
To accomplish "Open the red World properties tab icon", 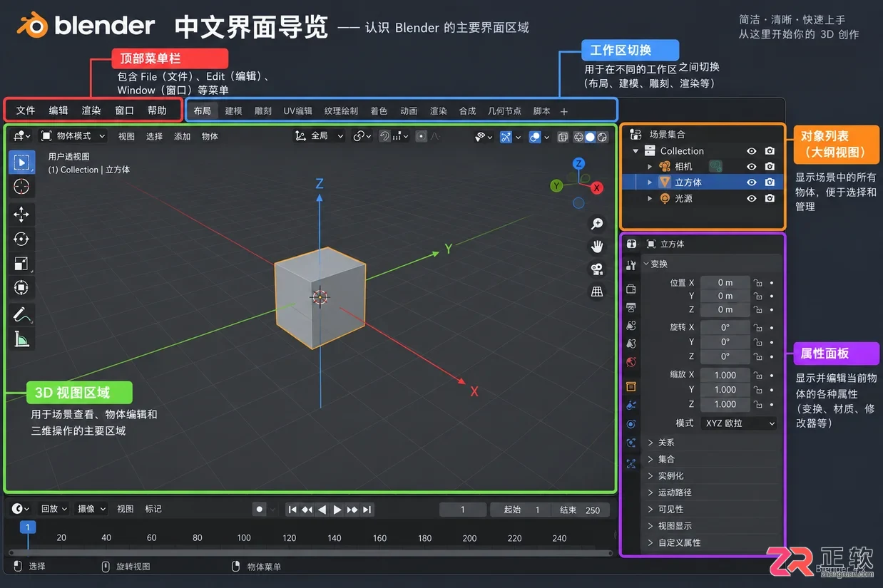I will [631, 362].
